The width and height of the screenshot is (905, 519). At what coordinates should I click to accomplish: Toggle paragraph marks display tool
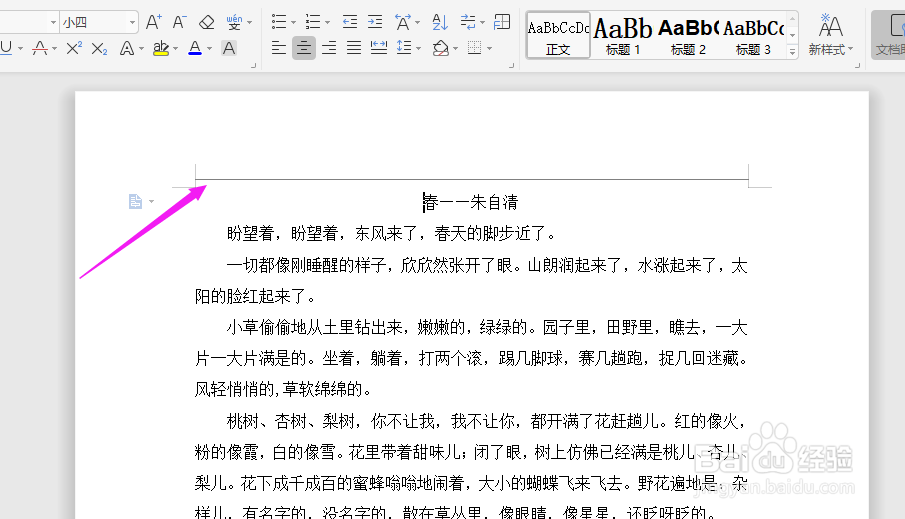(x=468, y=23)
